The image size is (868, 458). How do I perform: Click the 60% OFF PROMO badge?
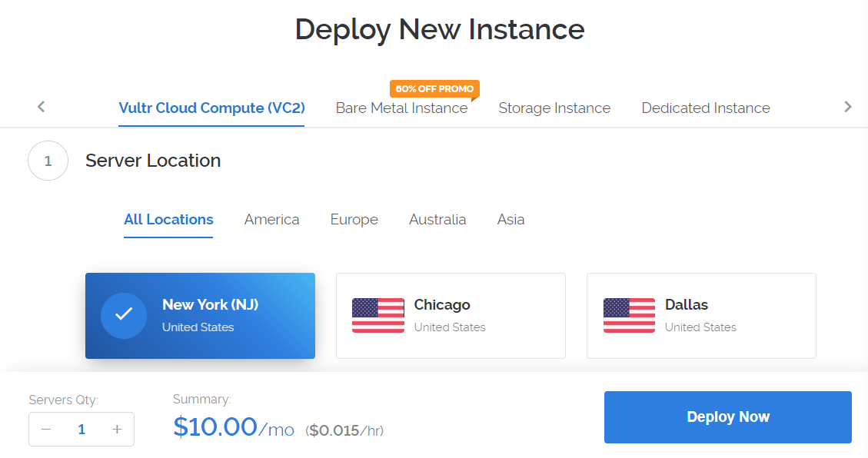pos(434,88)
